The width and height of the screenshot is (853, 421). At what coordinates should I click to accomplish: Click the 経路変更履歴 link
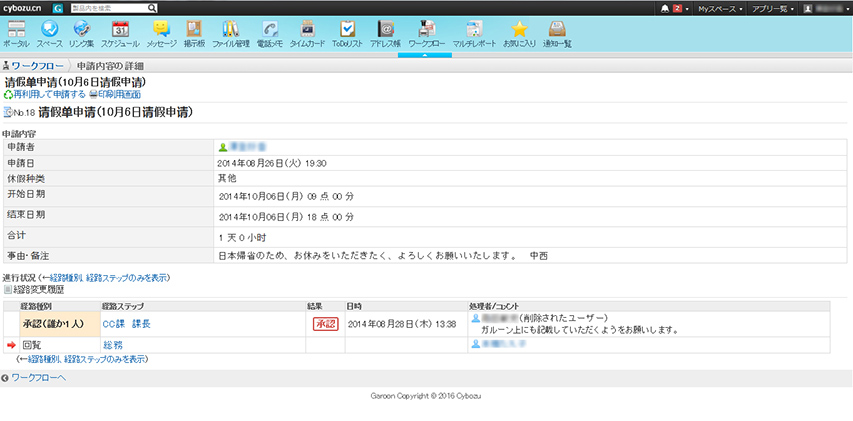pyautogui.click(x=38, y=290)
